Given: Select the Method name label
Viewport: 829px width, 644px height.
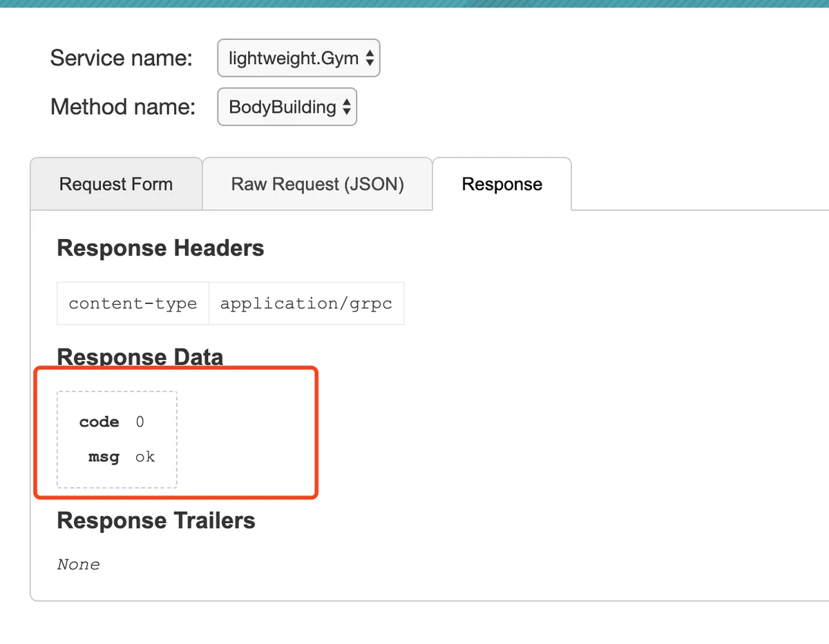Looking at the screenshot, I should [123, 107].
